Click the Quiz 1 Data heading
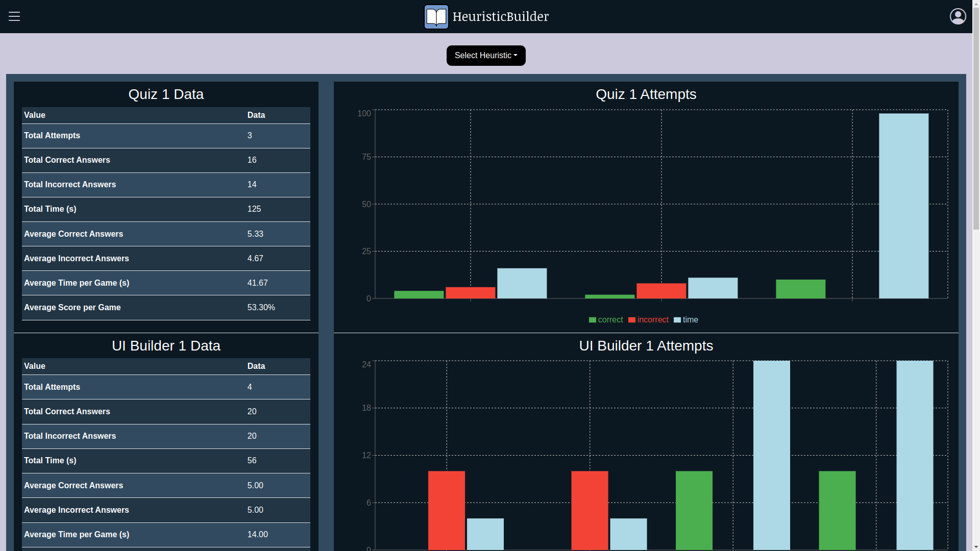 pos(166,94)
